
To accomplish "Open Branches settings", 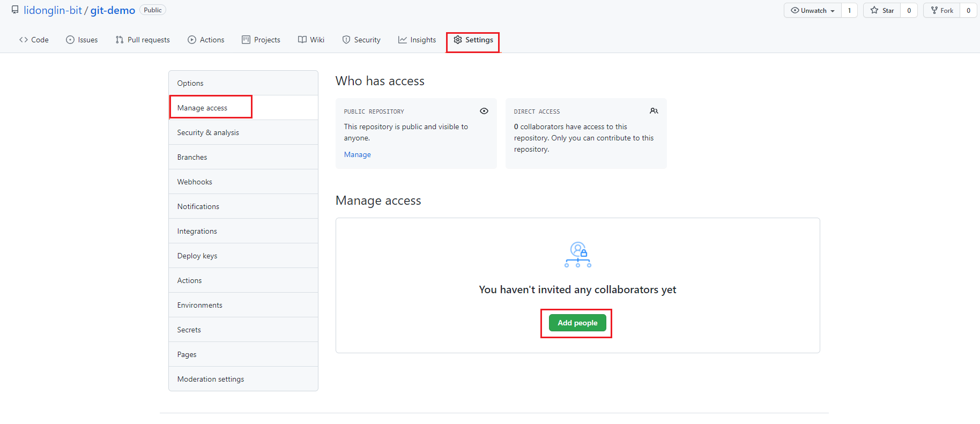I will pos(243,157).
